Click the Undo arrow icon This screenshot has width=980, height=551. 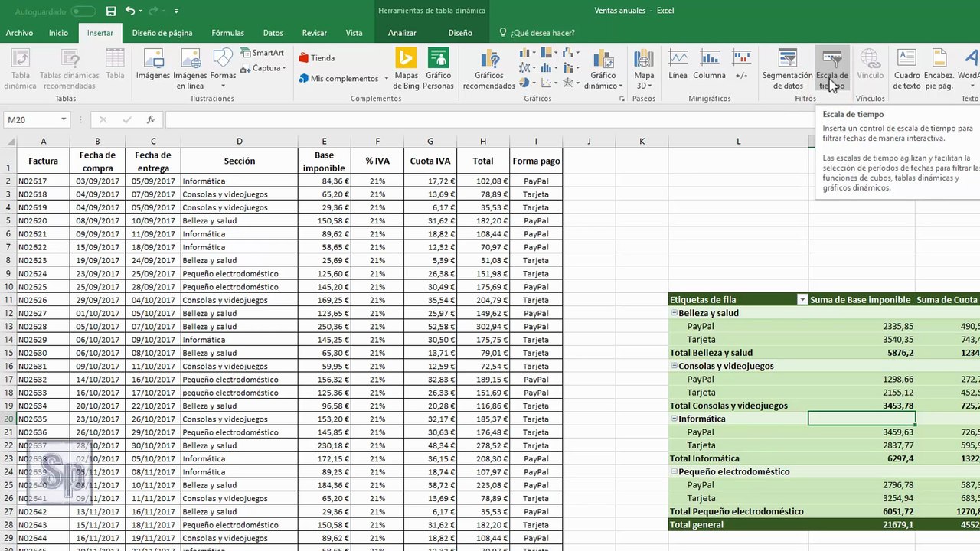click(x=130, y=11)
